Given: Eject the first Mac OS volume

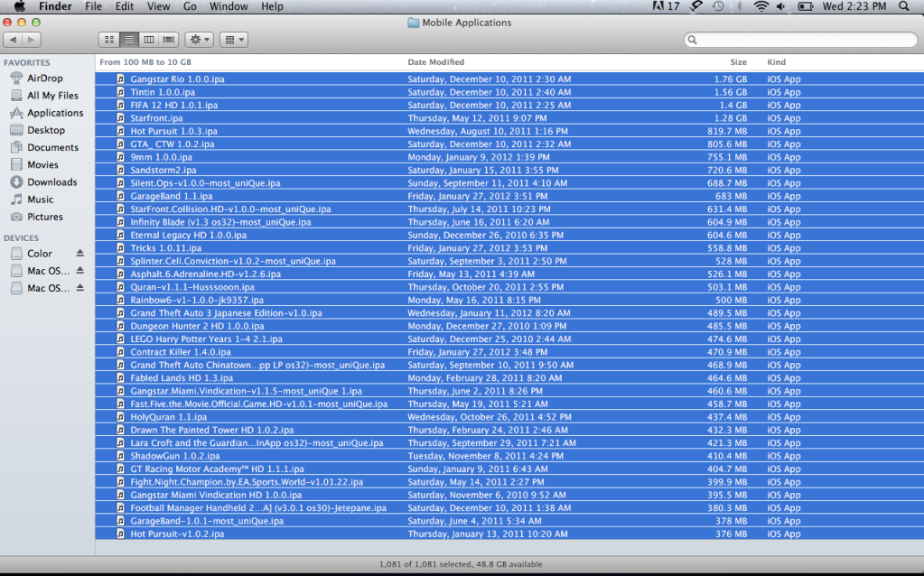Looking at the screenshot, I should click(80, 271).
